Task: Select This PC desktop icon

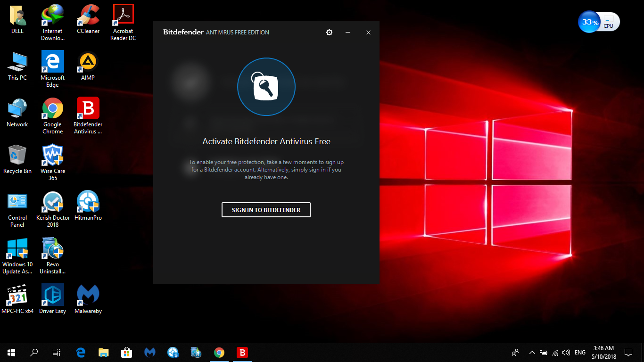Action: [x=17, y=66]
